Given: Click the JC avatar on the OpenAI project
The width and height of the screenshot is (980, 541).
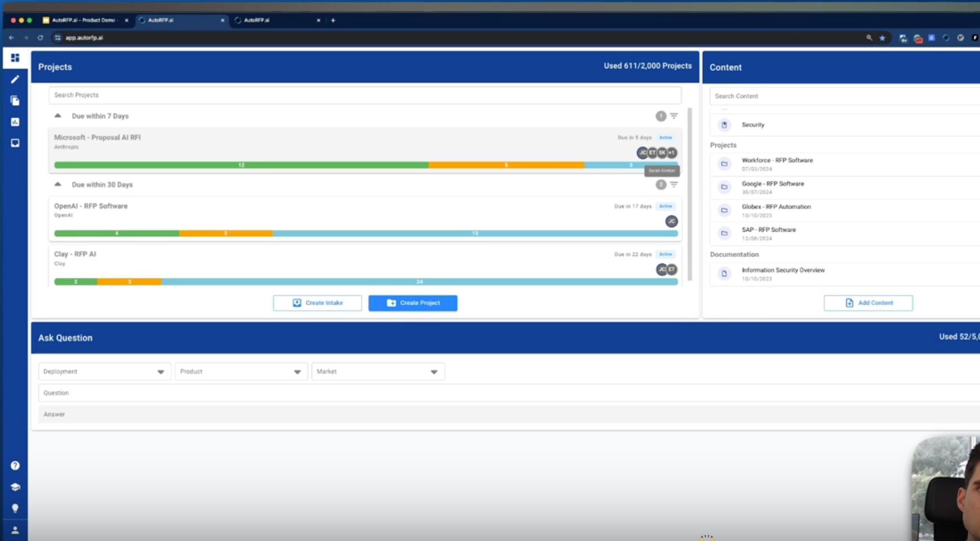Looking at the screenshot, I should click(672, 222).
